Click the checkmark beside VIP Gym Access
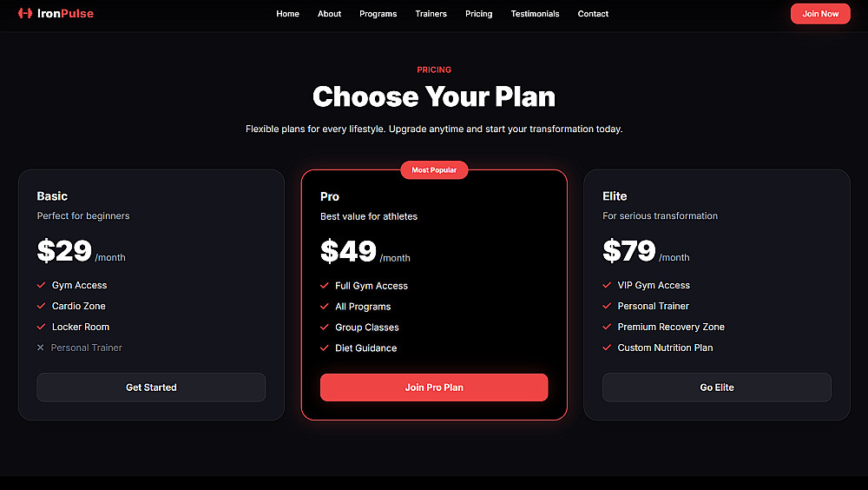This screenshot has height=490, width=868. tap(607, 285)
